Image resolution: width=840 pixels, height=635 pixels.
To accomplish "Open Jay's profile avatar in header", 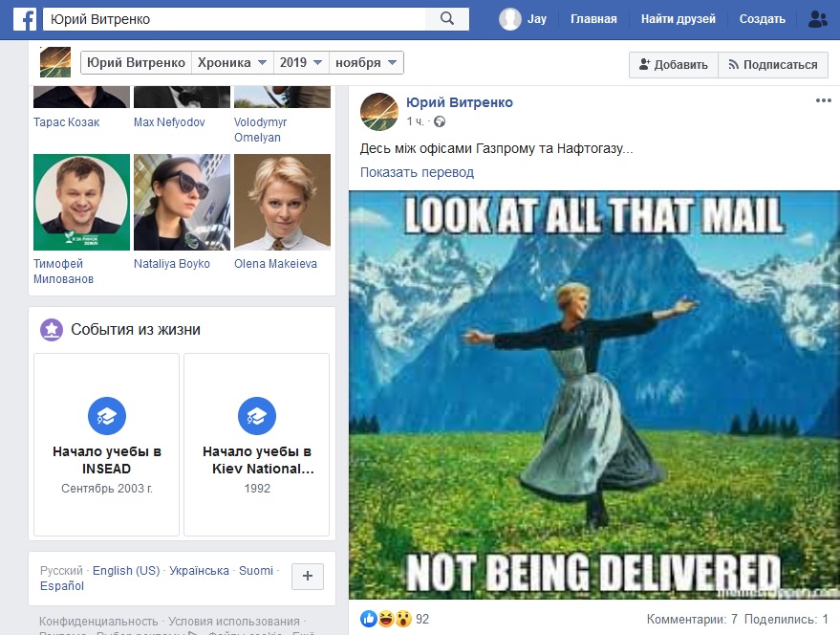I will [x=509, y=19].
